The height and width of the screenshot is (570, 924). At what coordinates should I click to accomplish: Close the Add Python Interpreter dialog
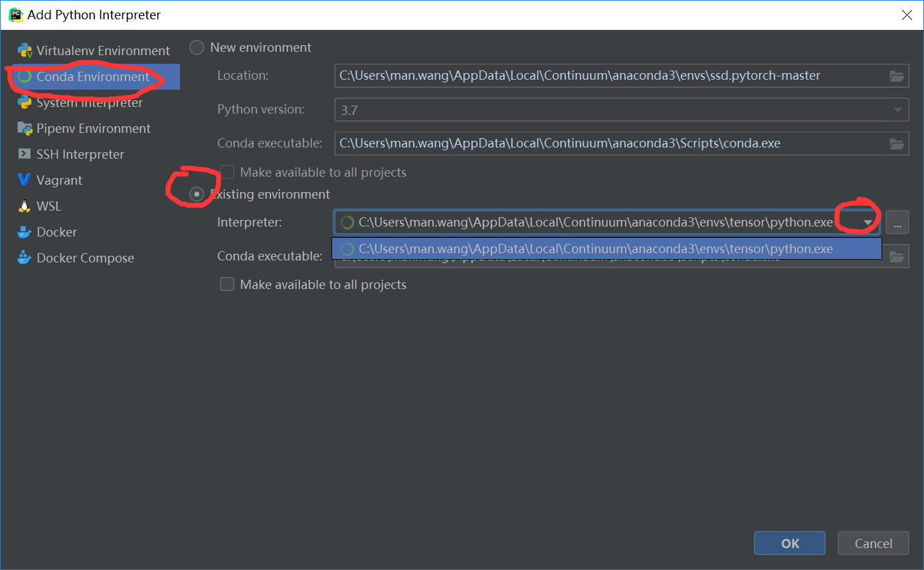point(906,14)
